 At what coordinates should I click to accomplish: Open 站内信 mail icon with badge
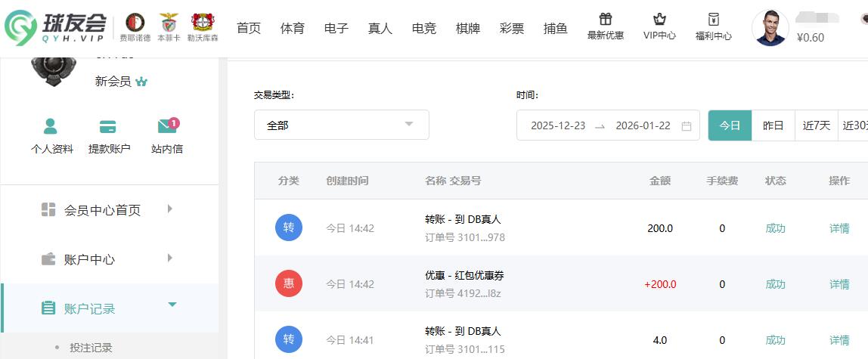point(166,126)
